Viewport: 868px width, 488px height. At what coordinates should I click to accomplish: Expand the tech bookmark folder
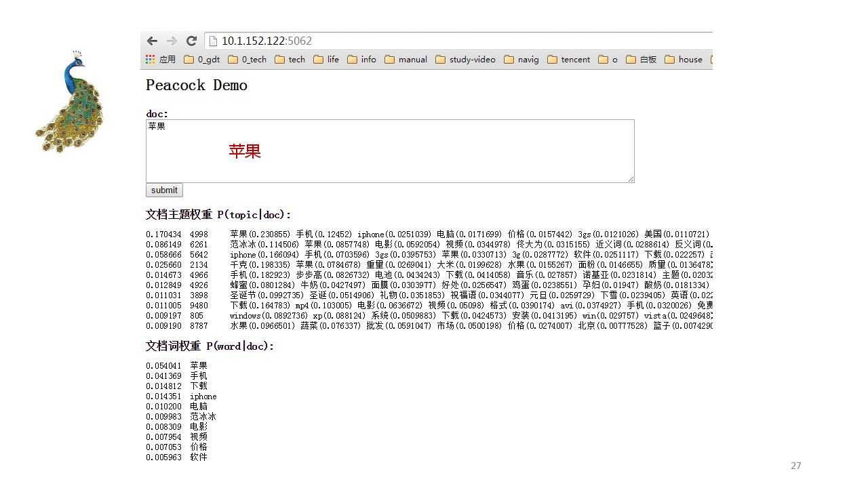[290, 60]
